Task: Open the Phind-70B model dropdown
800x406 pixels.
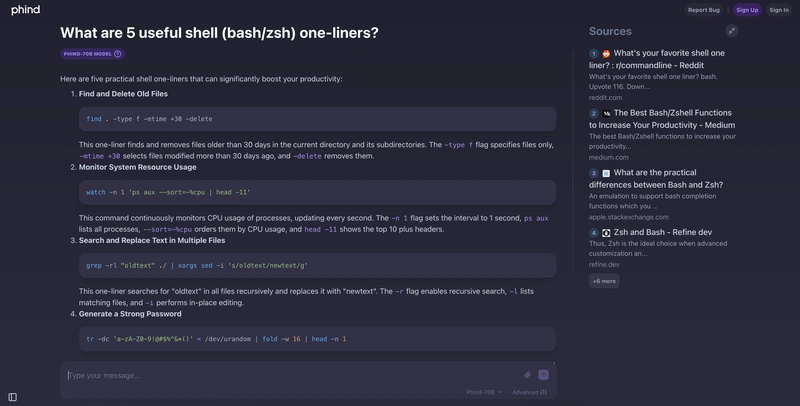Action: (484, 392)
